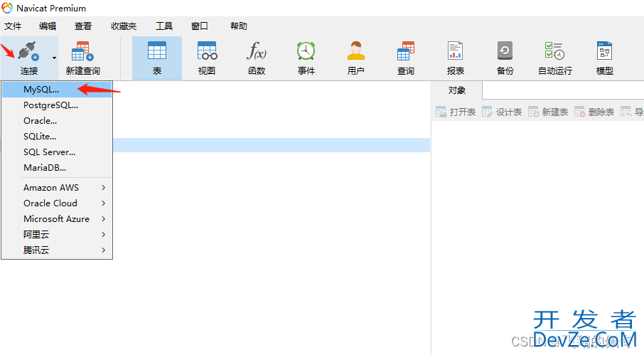
Task: Click the Report (报表) icon
Action: [x=455, y=51]
